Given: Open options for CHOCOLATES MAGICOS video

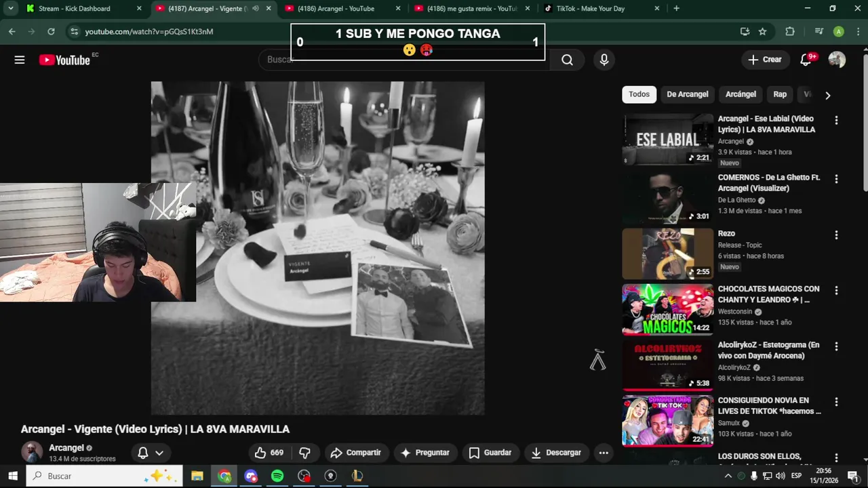Looking at the screenshot, I should pyautogui.click(x=836, y=291).
